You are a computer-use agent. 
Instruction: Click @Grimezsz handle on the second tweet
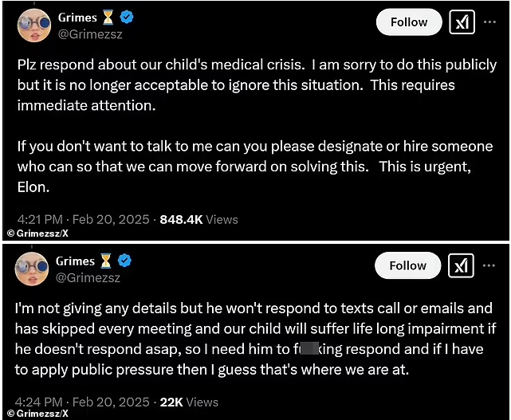pos(88,278)
